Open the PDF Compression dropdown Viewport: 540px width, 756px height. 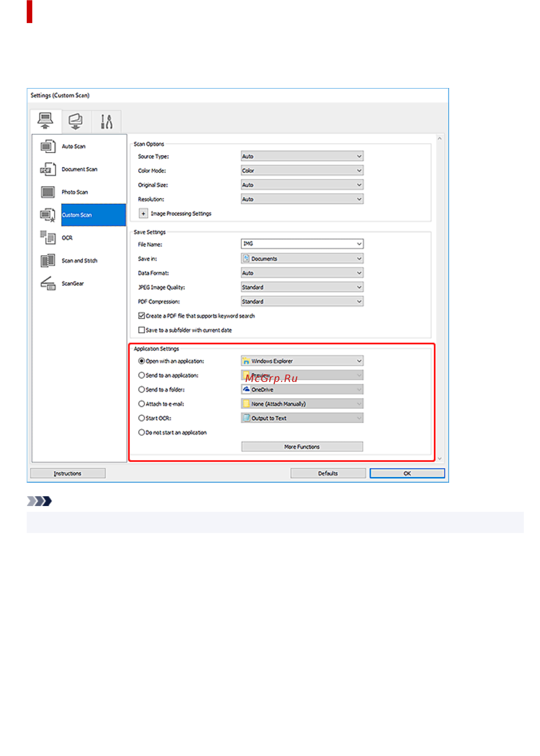point(302,302)
